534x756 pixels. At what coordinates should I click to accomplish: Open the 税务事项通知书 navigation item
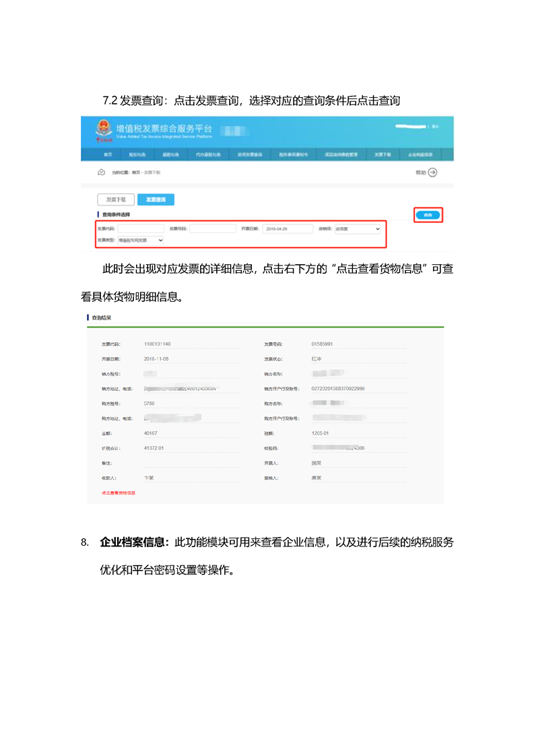294,155
